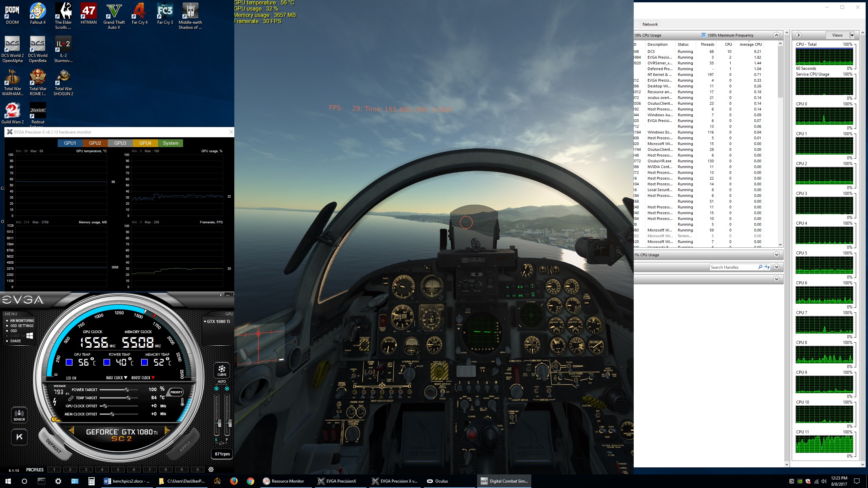Click the POWER TARGET slider handle

click(x=126, y=390)
